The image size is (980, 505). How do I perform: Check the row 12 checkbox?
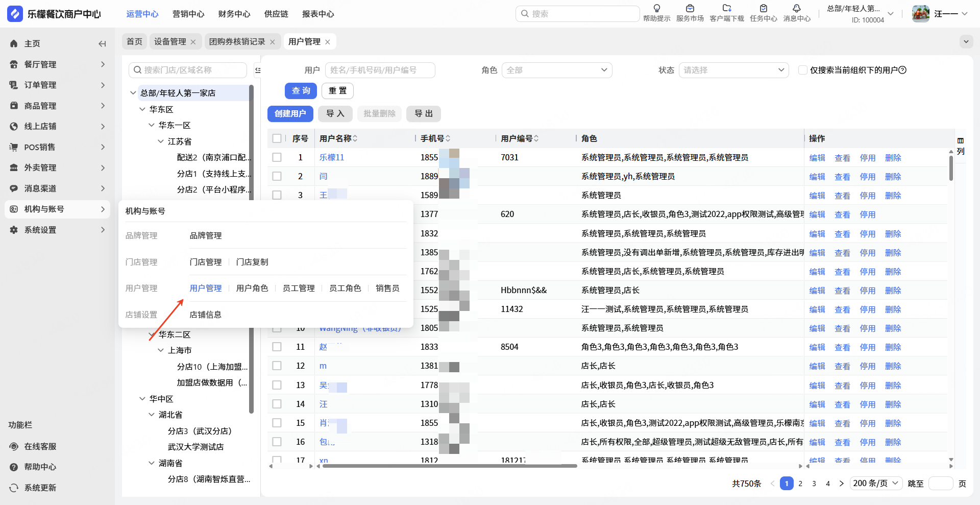(x=277, y=366)
